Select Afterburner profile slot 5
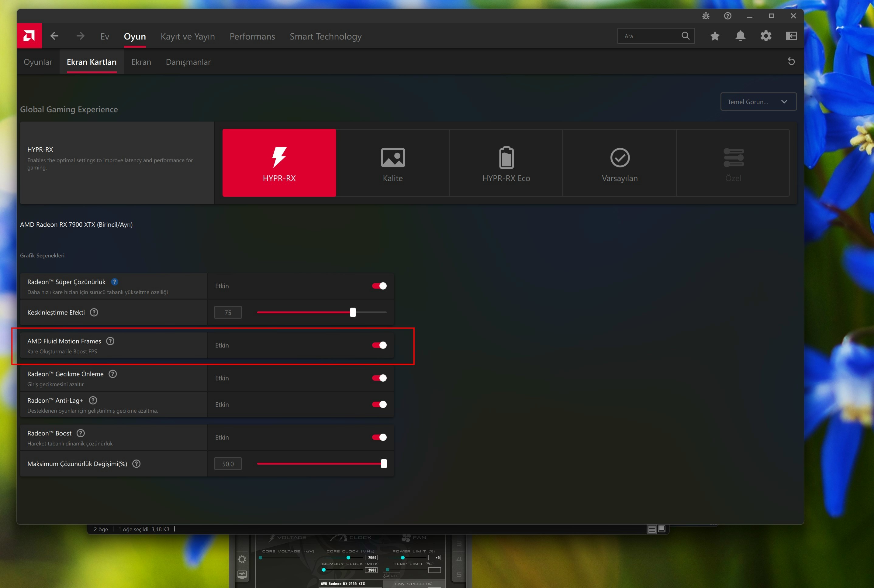 [x=459, y=575]
